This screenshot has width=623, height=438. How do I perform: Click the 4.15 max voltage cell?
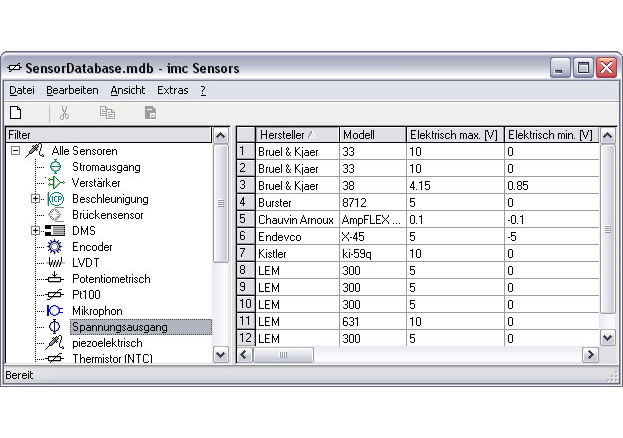click(x=455, y=186)
